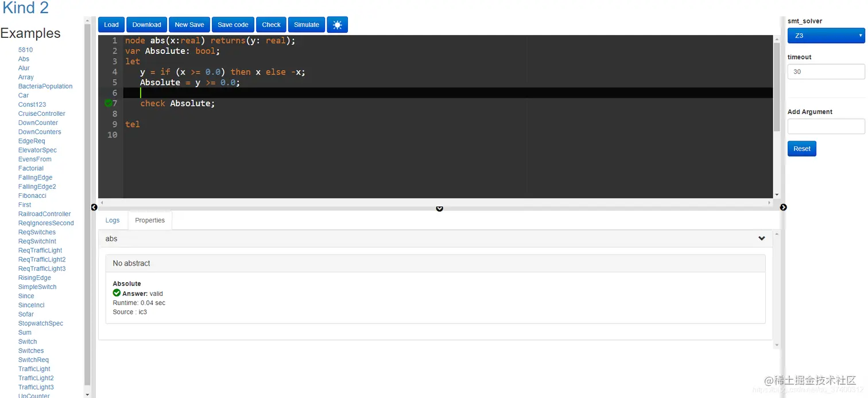Open the Sofar example
This screenshot has width=868, height=398.
[x=26, y=314]
